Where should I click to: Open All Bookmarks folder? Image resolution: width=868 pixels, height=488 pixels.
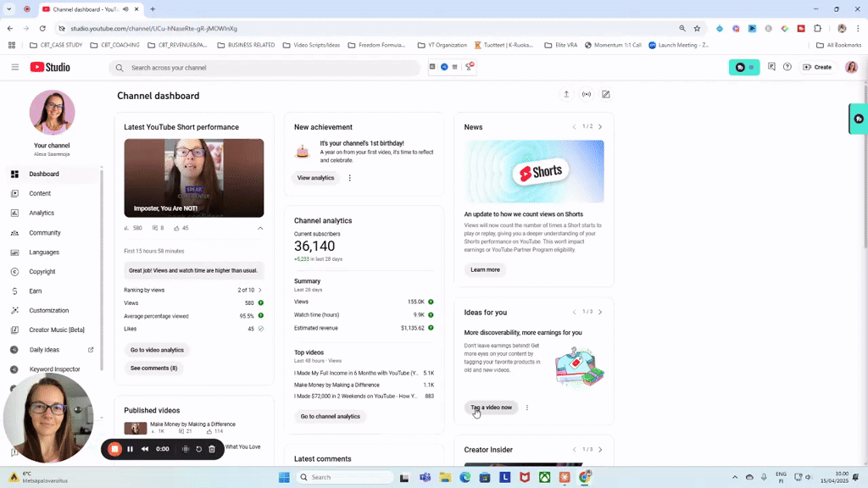pyautogui.click(x=838, y=45)
